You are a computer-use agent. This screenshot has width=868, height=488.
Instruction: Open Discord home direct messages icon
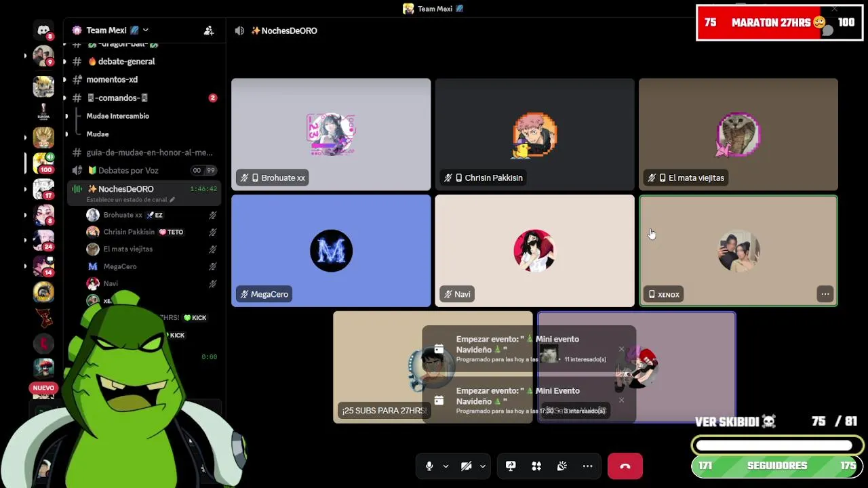point(43,30)
